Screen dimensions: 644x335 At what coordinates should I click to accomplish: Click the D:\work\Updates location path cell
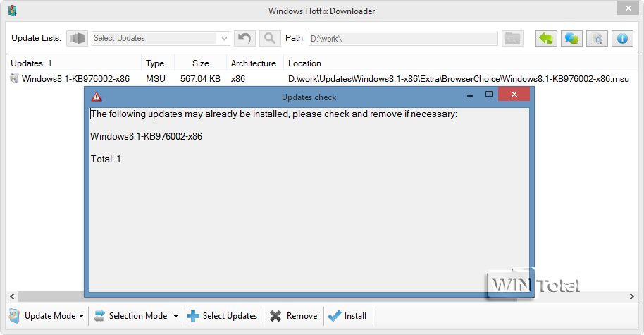(x=459, y=78)
